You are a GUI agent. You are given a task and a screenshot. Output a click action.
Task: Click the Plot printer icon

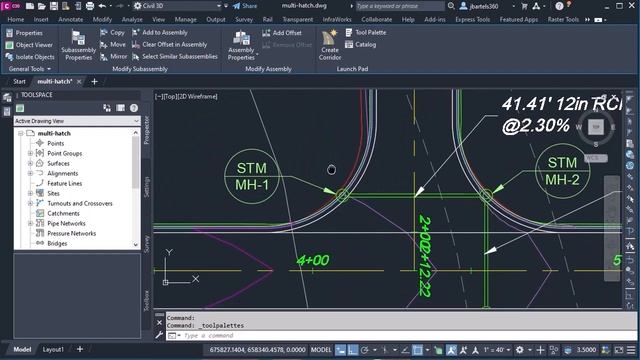click(90, 6)
